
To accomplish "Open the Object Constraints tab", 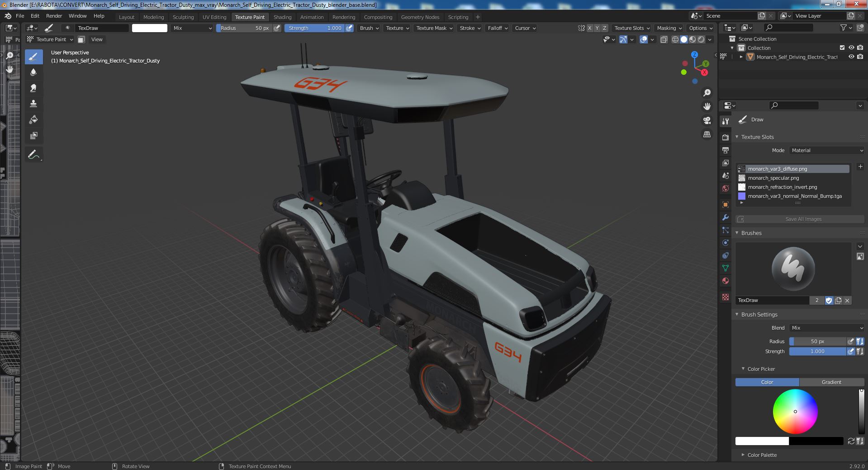I will point(726,255).
